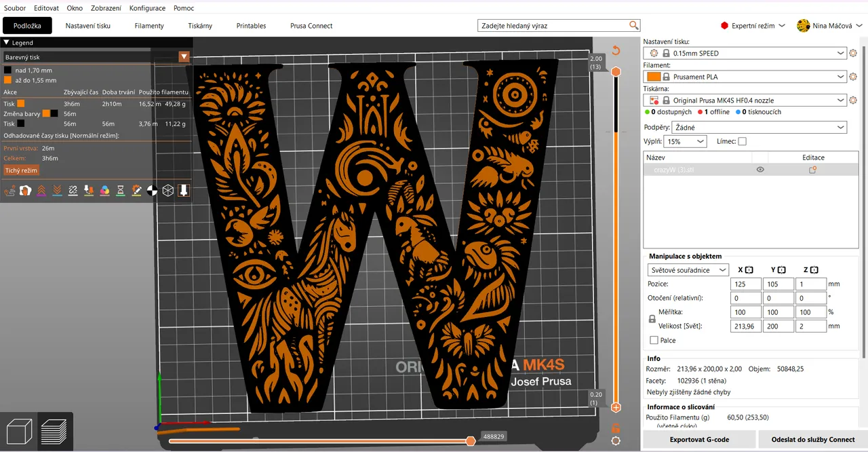Click search magnifier icon
The width and height of the screenshot is (868, 452).
click(x=634, y=26)
